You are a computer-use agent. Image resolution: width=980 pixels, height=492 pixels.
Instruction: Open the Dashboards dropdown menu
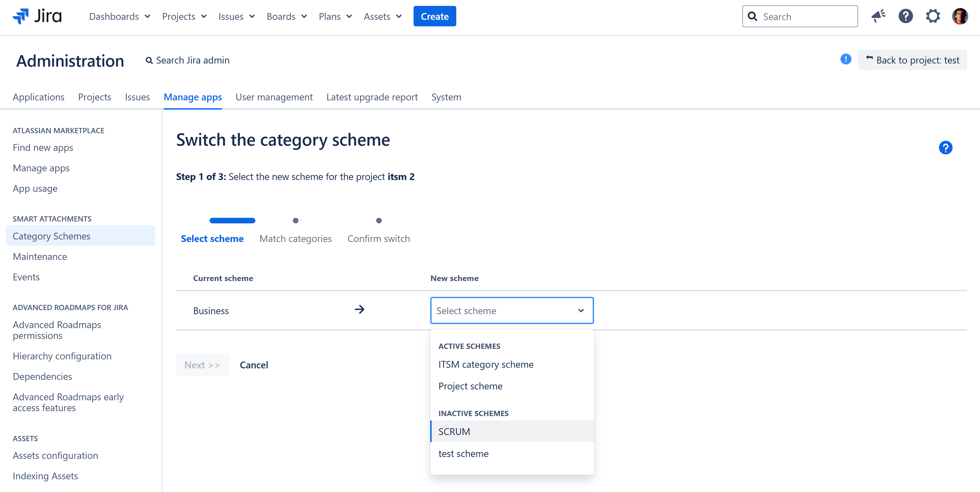point(120,16)
